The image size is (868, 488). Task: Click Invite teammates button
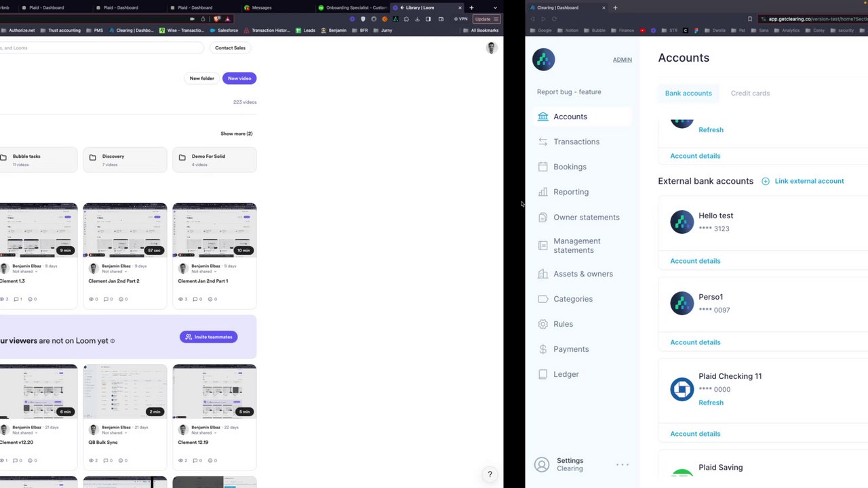(x=208, y=337)
